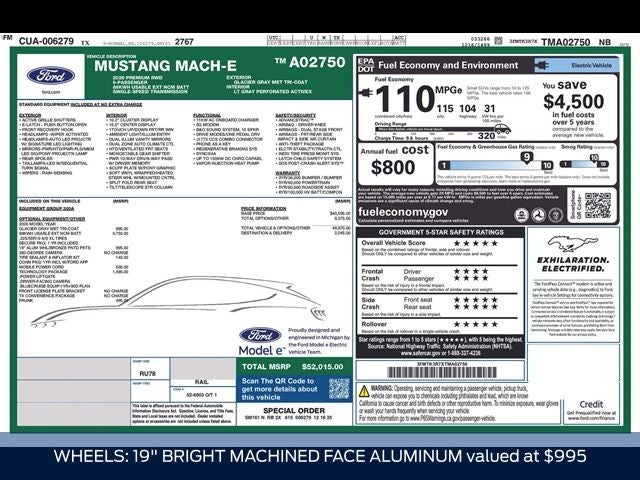Click the Greenhouse Gas Rating scale marker 9
This screenshot has height=480, width=640.
click(x=526, y=157)
